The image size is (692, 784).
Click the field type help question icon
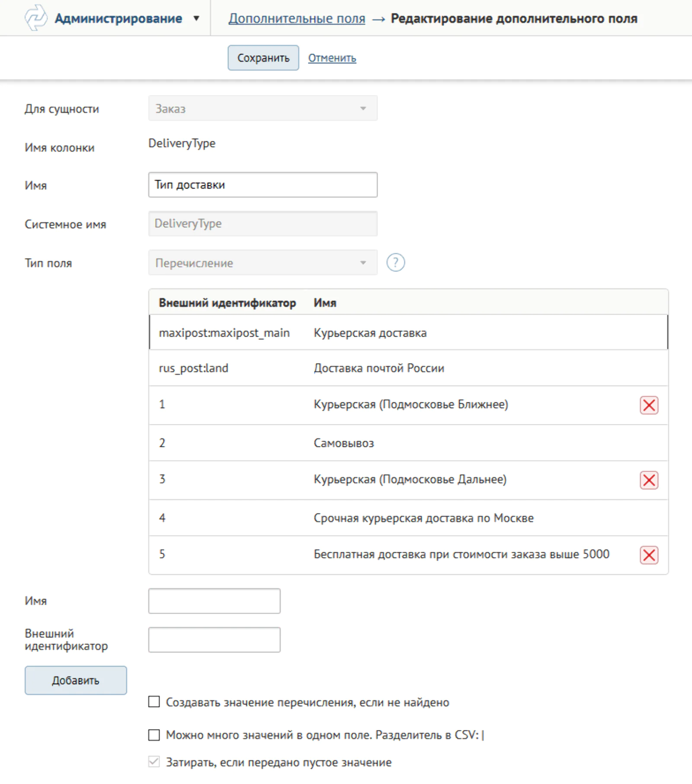point(395,262)
